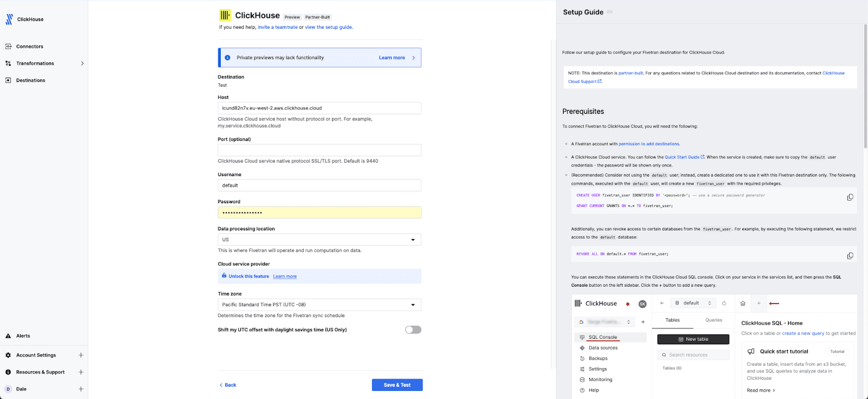Click Save & Test button

(x=397, y=385)
